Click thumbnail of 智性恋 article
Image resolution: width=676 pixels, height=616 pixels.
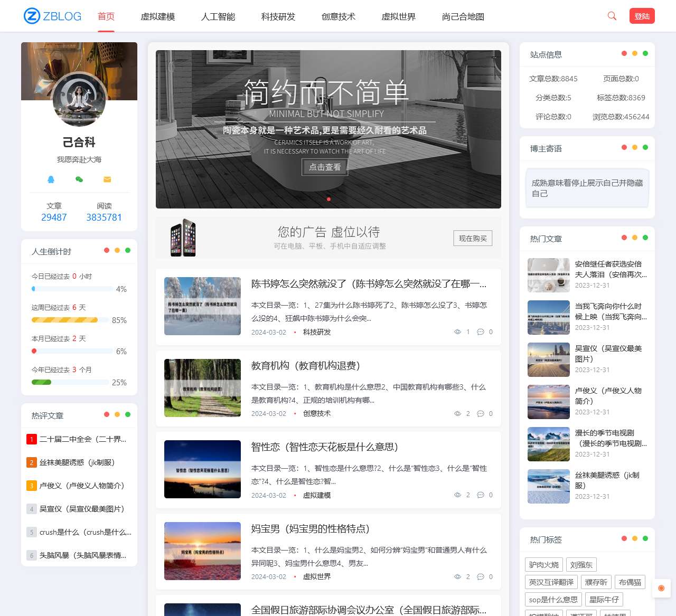coord(202,469)
